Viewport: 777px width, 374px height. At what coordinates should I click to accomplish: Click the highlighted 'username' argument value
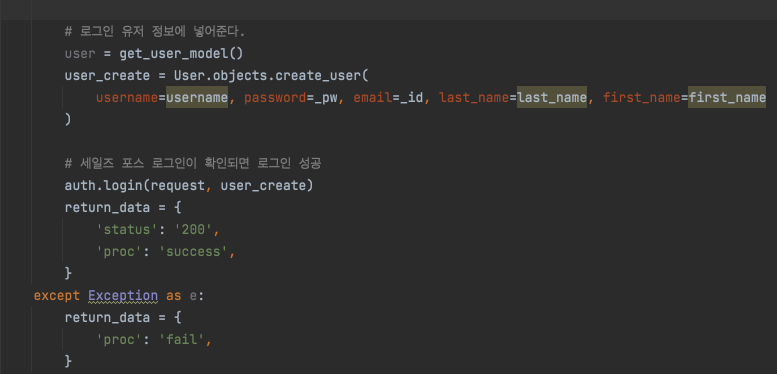[x=197, y=98]
